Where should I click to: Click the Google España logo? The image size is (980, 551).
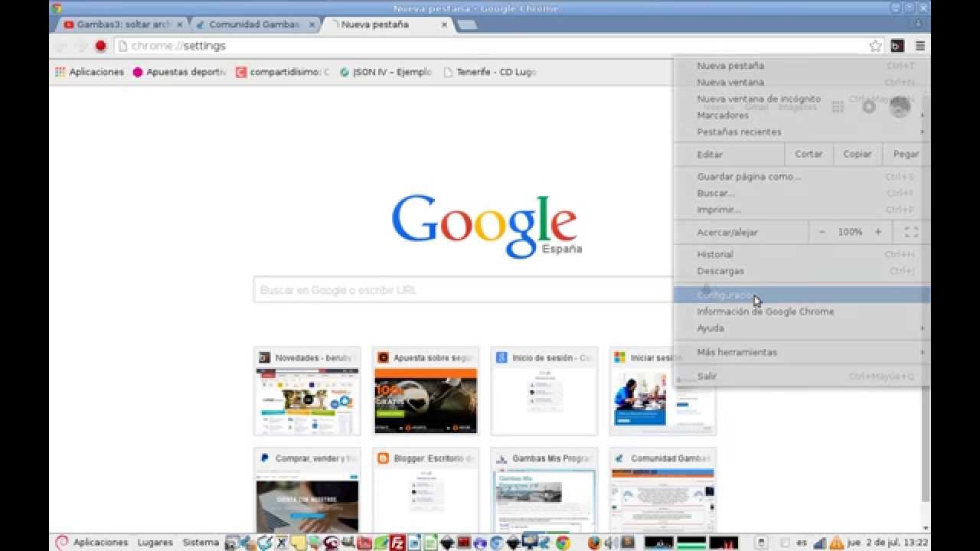pos(485,226)
